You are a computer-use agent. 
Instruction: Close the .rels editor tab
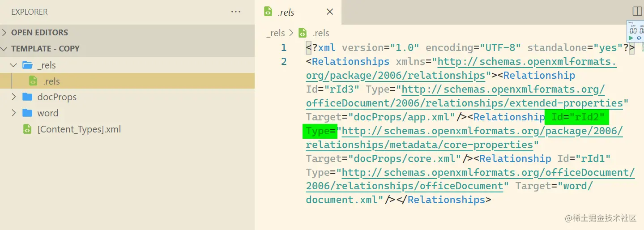point(330,12)
